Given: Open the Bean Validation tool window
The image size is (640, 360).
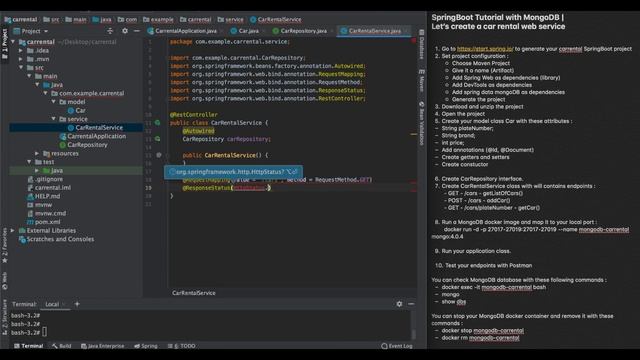Looking at the screenshot, I should coord(422,123).
